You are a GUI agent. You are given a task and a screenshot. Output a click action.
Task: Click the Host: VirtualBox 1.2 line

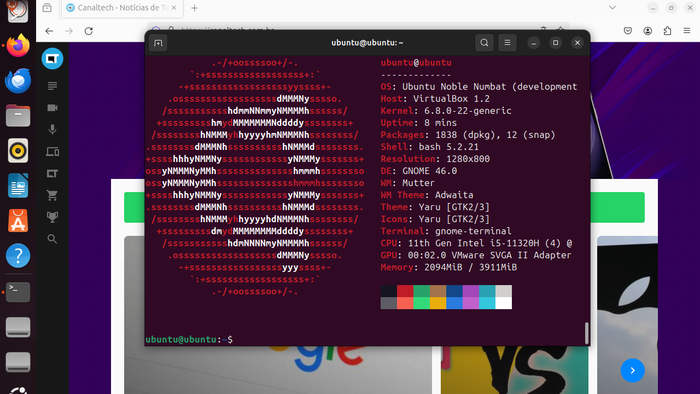(435, 99)
